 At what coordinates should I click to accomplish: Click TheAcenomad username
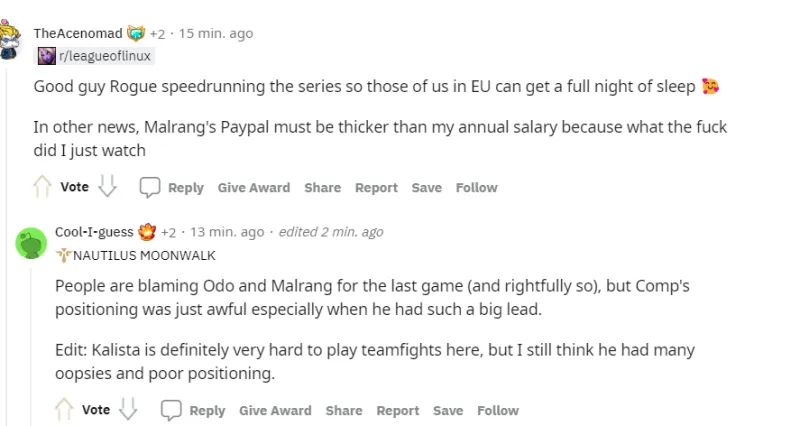pyautogui.click(x=76, y=33)
